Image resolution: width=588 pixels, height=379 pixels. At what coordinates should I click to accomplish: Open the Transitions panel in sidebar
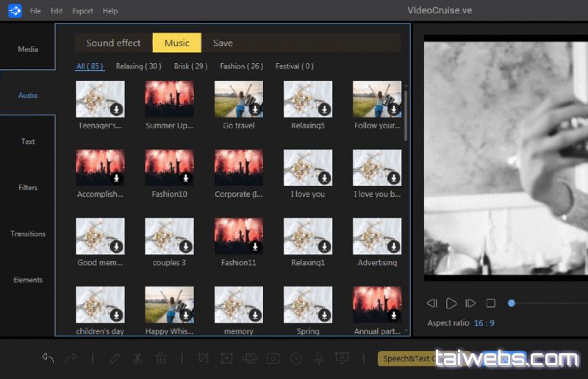tap(28, 234)
